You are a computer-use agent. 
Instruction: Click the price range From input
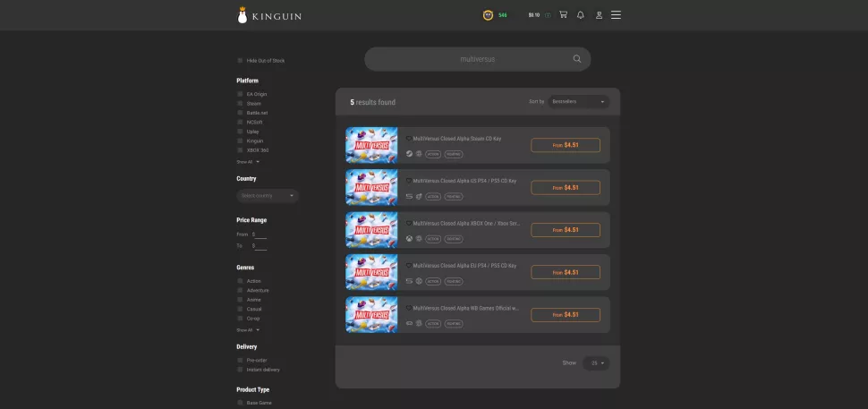click(260, 234)
